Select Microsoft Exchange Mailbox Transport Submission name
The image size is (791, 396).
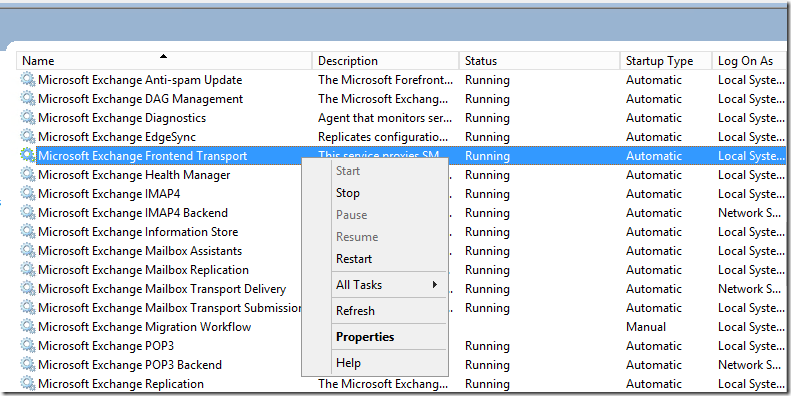[x=170, y=308]
